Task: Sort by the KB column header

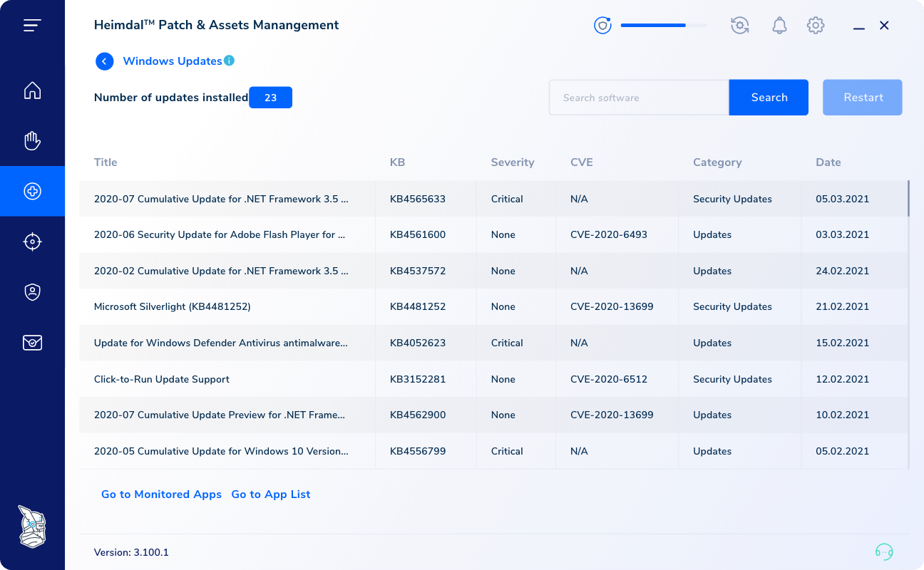Action: pos(397,162)
